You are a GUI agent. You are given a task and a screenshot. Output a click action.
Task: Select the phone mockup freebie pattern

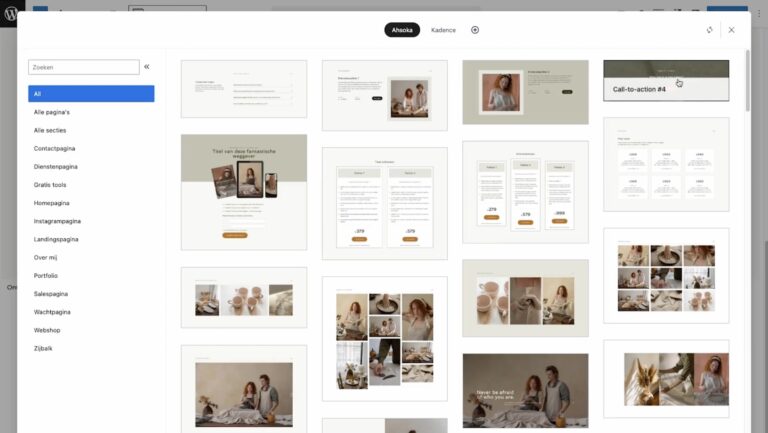coord(243,192)
